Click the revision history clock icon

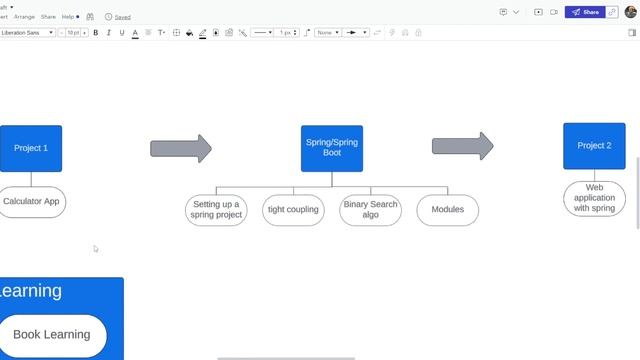pos(108,17)
